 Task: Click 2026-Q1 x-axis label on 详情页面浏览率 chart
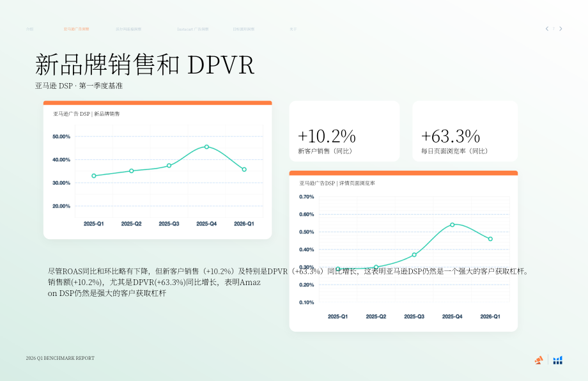(x=490, y=316)
